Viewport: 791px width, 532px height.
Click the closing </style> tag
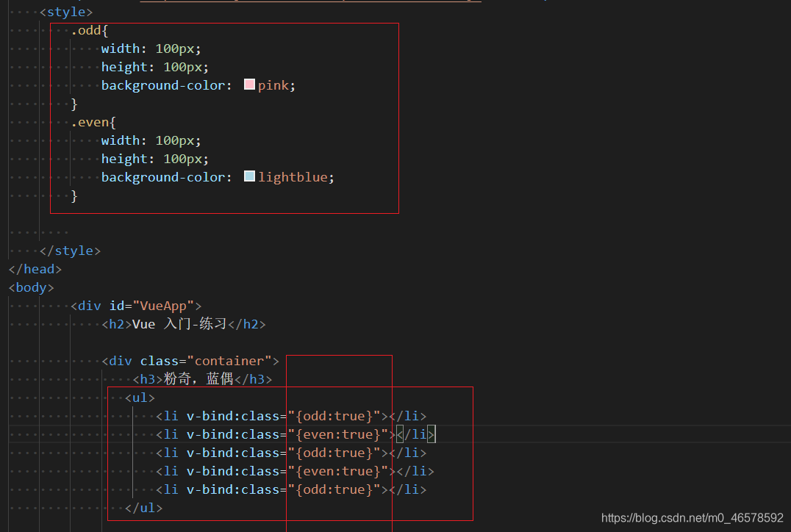click(70, 251)
